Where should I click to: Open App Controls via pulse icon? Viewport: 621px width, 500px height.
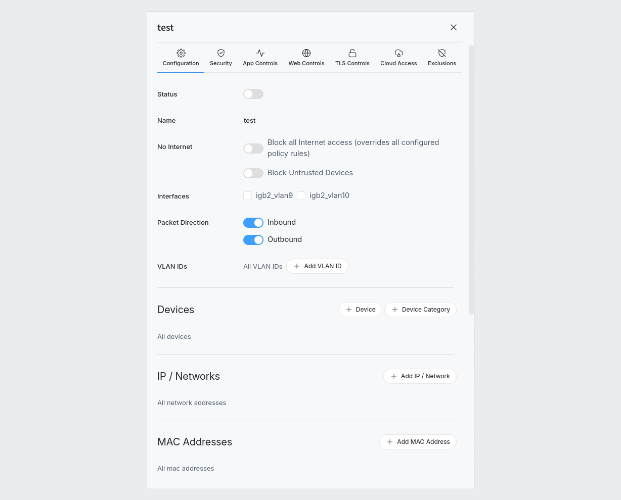(260, 52)
